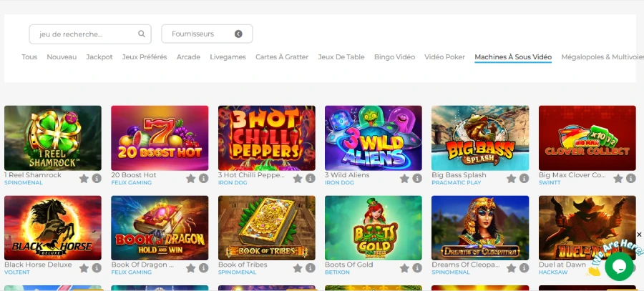Click the search magnifier icon
Viewport: 644px width, 291px height.
pyautogui.click(x=142, y=34)
